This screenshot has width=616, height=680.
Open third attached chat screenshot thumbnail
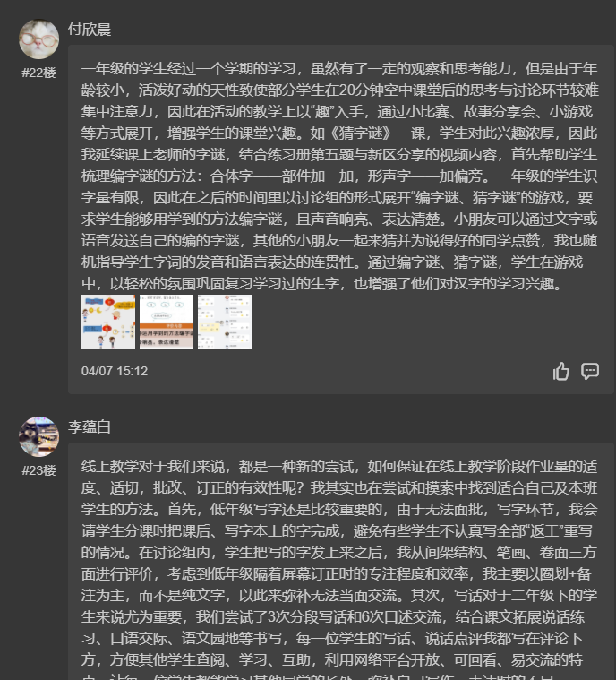pyautogui.click(x=225, y=322)
